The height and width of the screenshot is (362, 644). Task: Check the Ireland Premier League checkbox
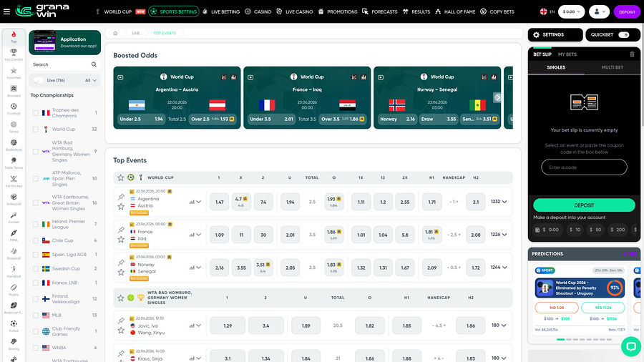[36, 224]
